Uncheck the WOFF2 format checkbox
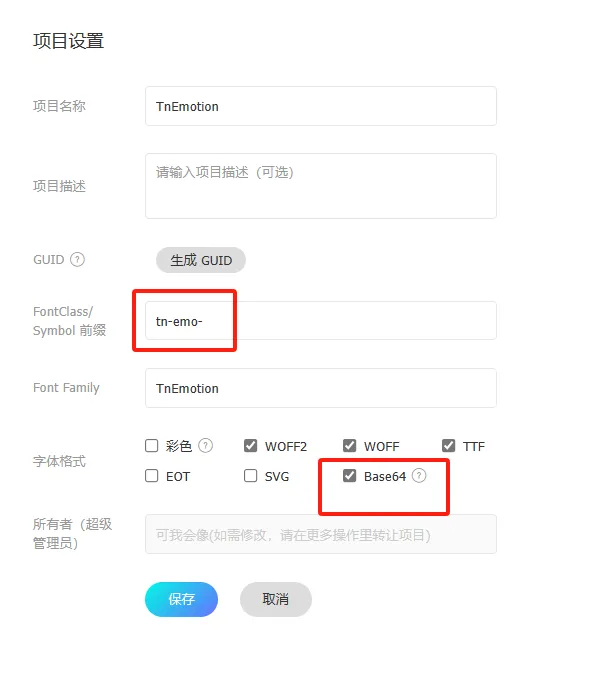Screen dimensions: 616x686 [251, 446]
